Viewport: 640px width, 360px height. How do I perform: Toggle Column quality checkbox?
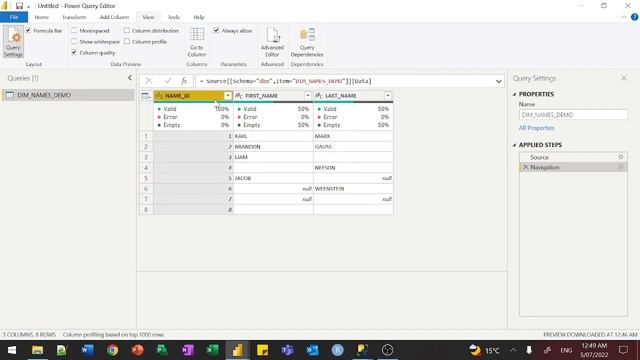click(x=74, y=52)
